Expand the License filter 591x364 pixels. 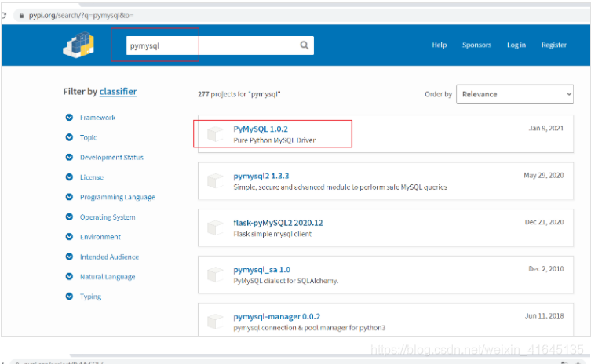69,177
